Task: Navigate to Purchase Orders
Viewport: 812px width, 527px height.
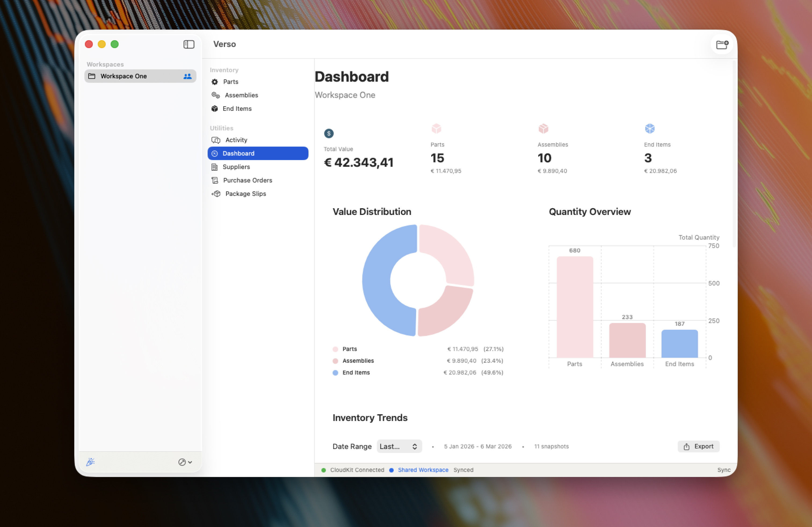Action: coord(247,180)
